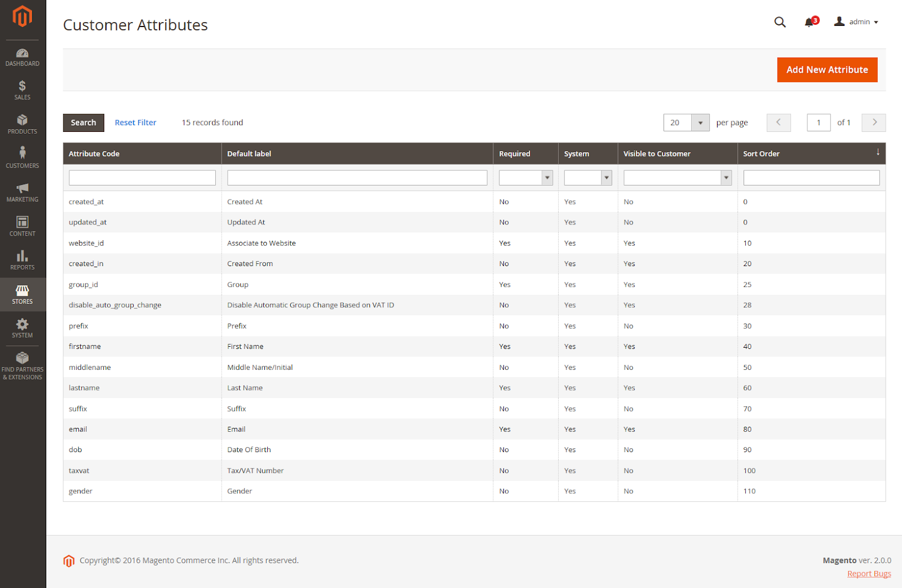Focus the Default label filter field

tap(357, 178)
